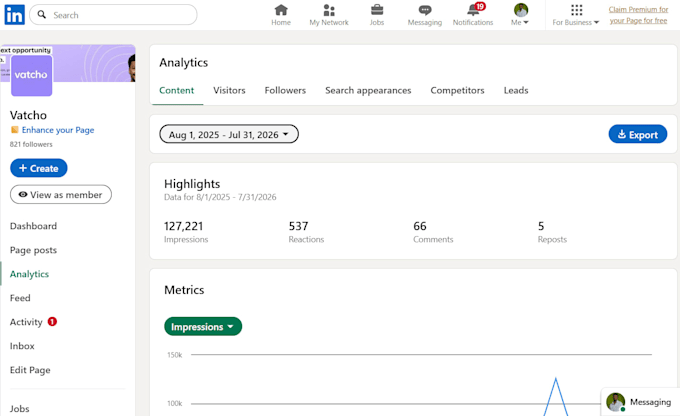Switch to the Competitors tab

coord(457,90)
